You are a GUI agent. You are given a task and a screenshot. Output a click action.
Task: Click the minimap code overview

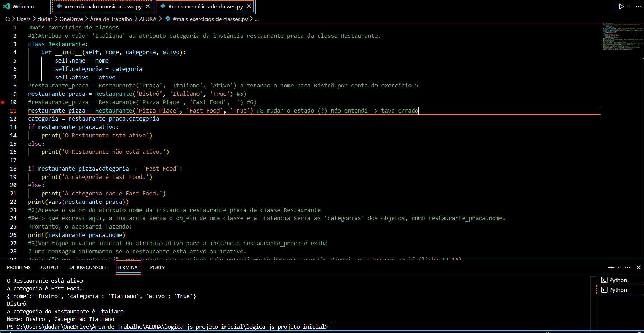[623, 37]
